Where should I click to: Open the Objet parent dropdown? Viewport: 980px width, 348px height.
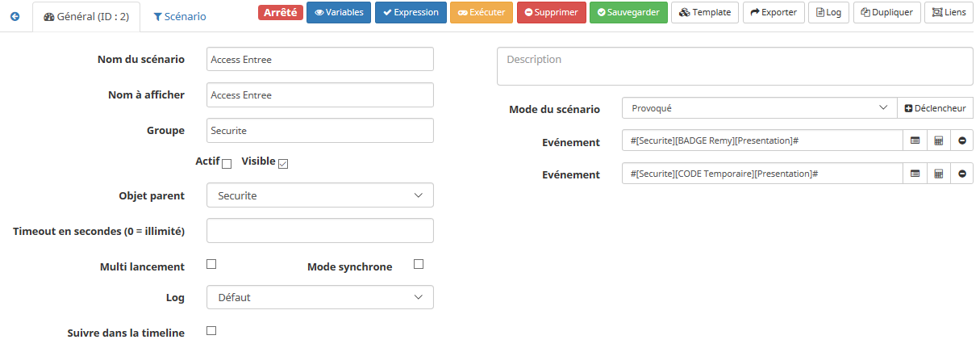[320, 195]
